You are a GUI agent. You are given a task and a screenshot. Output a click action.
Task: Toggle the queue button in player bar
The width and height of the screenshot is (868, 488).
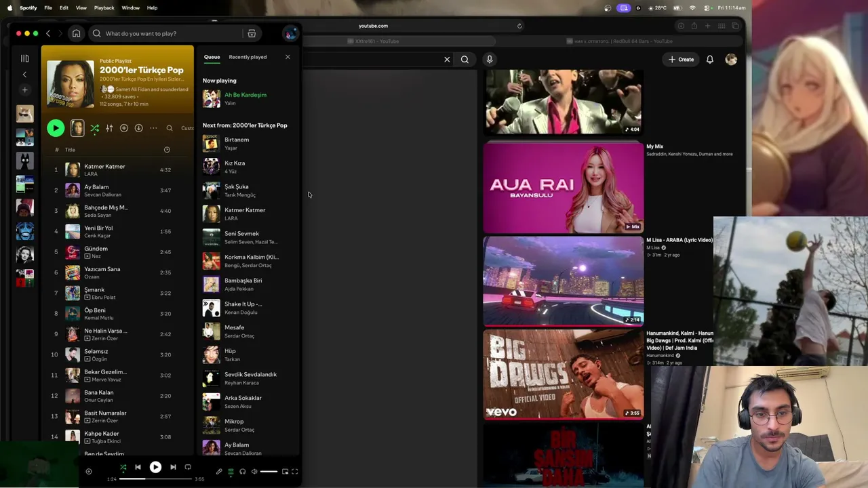231,472
